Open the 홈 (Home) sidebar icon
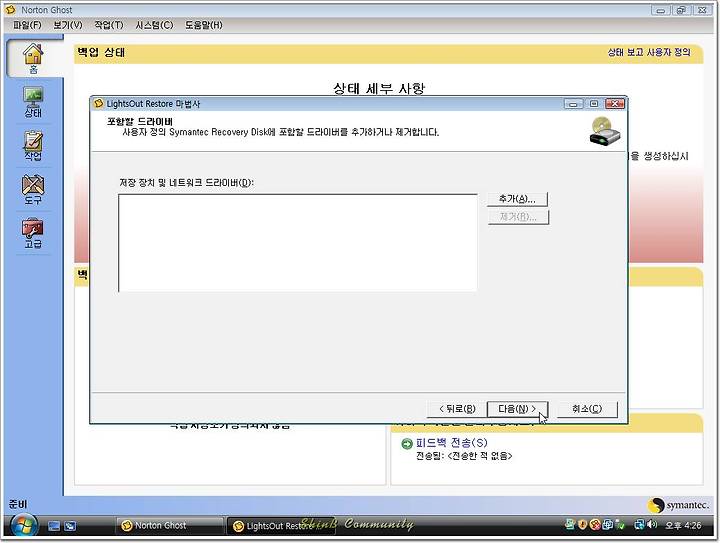This screenshot has height=543, width=720. (33, 58)
